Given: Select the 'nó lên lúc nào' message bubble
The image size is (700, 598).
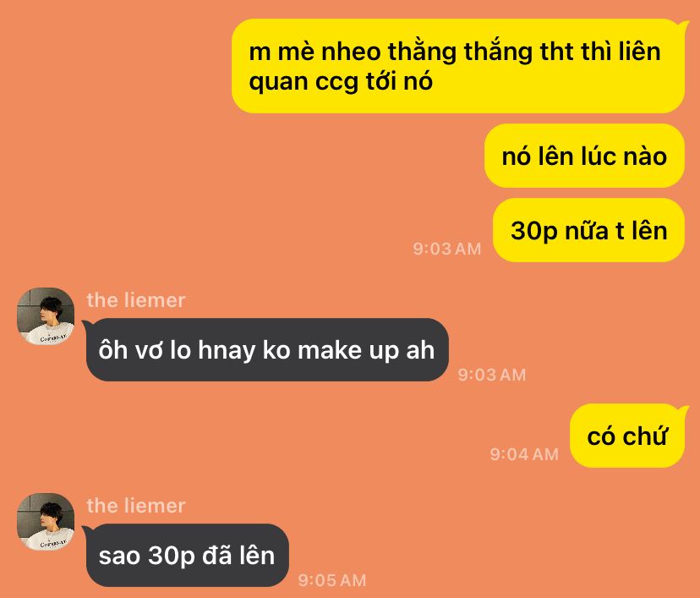Looking at the screenshot, I should (x=584, y=156).
